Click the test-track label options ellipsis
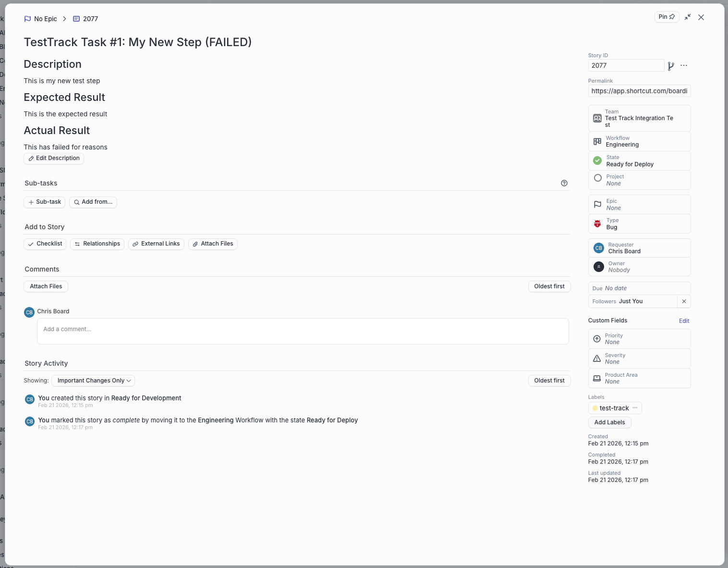The image size is (728, 568). (x=635, y=408)
